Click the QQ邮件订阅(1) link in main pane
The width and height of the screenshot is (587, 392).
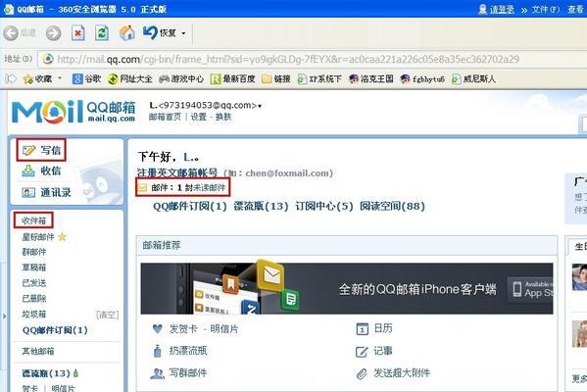pos(190,207)
